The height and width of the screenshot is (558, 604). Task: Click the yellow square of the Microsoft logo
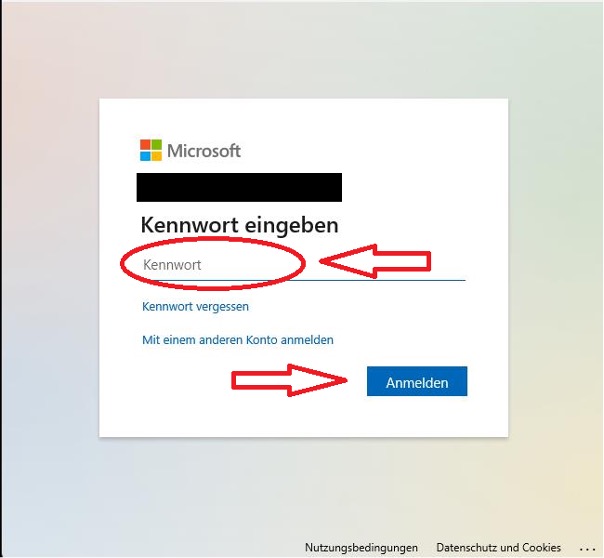[x=156, y=156]
